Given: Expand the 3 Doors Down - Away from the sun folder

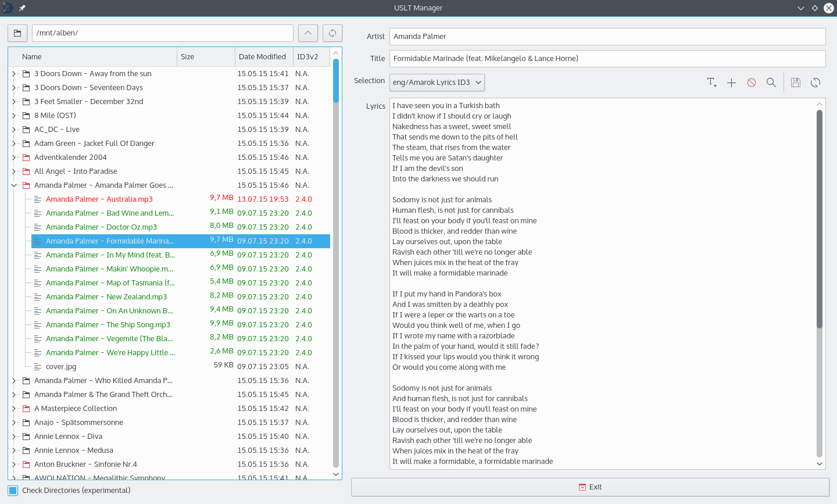Looking at the screenshot, I should point(14,74).
